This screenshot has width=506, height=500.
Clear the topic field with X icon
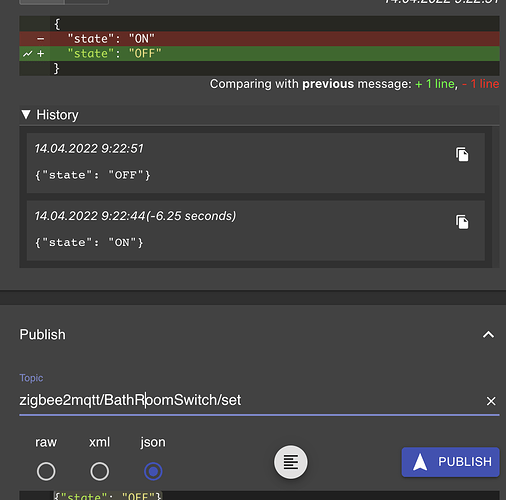coord(491,401)
